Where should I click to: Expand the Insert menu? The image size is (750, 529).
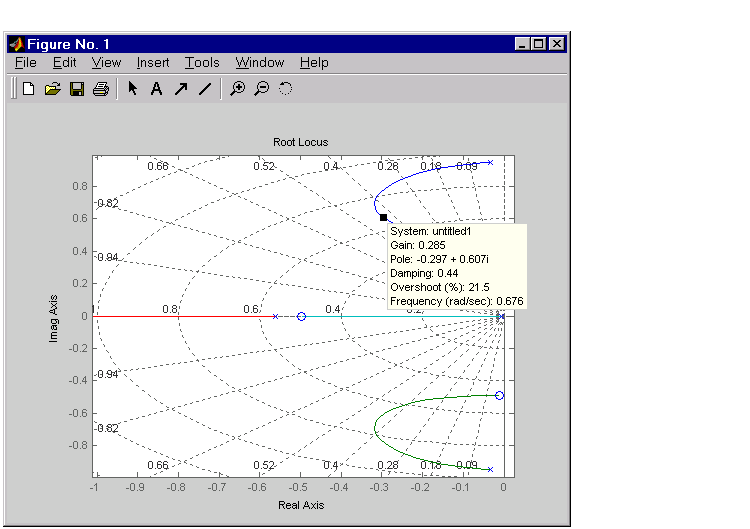tap(153, 62)
